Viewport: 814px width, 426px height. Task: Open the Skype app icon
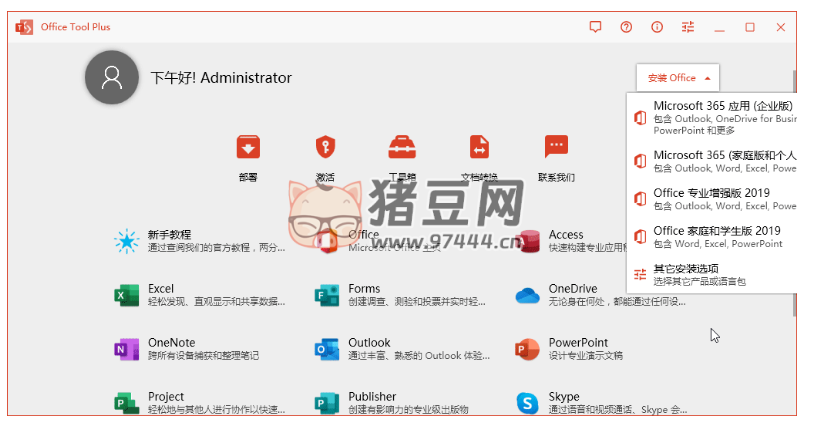coord(527,402)
